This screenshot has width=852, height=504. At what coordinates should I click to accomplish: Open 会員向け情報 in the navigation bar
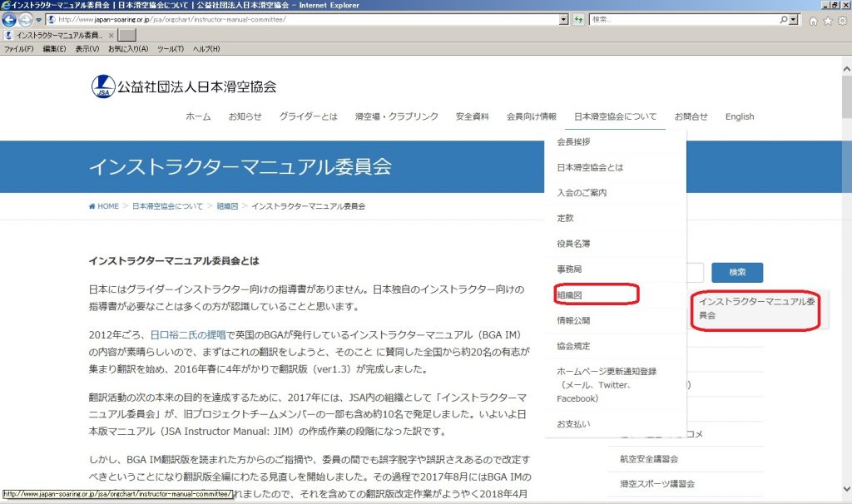(532, 116)
